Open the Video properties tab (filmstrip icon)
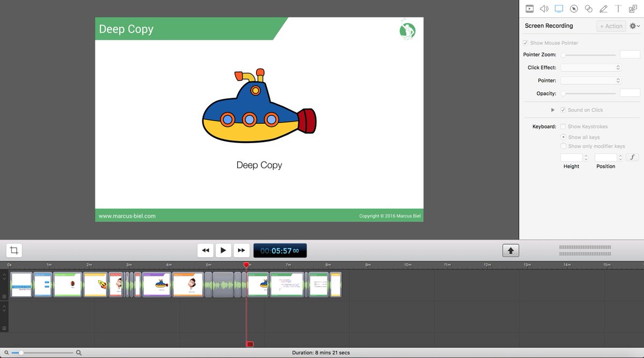The height and width of the screenshot is (358, 644). coord(529,9)
